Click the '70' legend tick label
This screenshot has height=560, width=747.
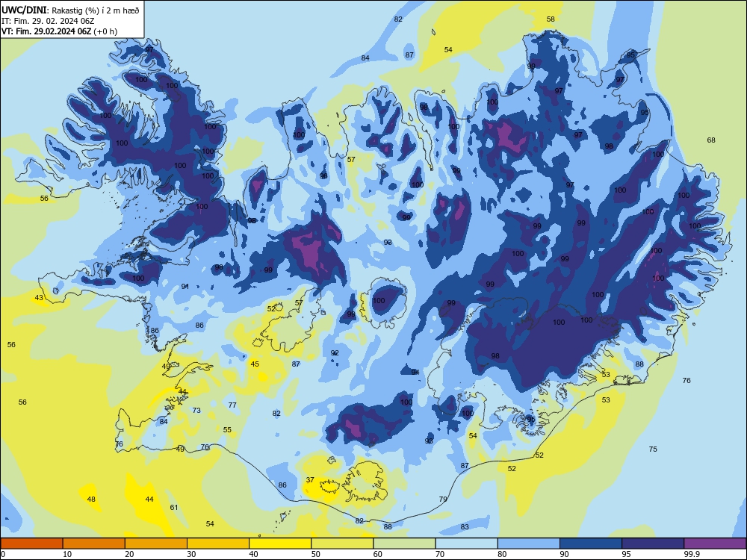click(x=440, y=554)
